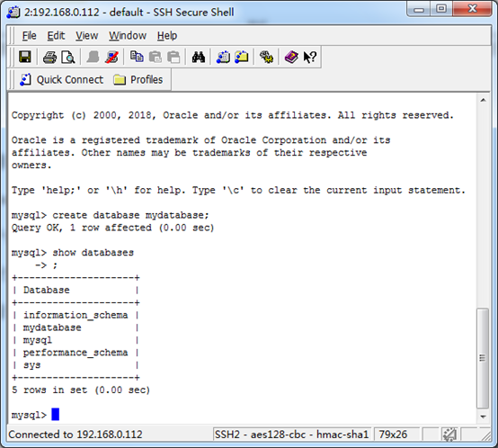Click the What's This help pointer icon

[309, 58]
